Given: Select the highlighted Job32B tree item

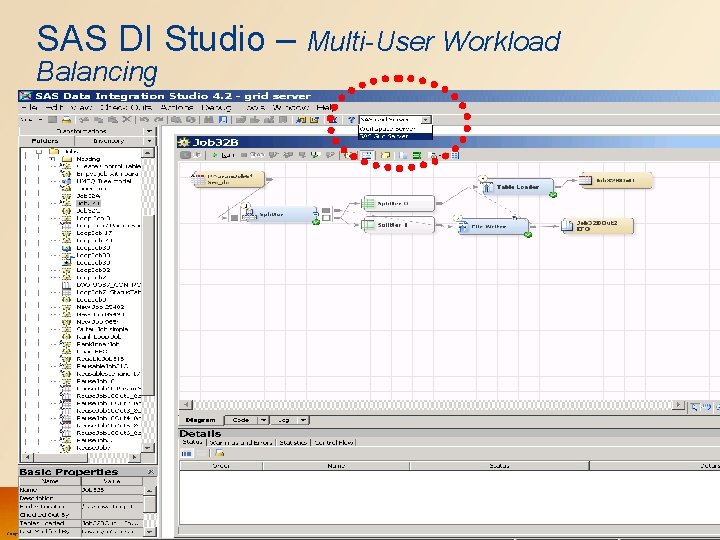Looking at the screenshot, I should point(88,203).
